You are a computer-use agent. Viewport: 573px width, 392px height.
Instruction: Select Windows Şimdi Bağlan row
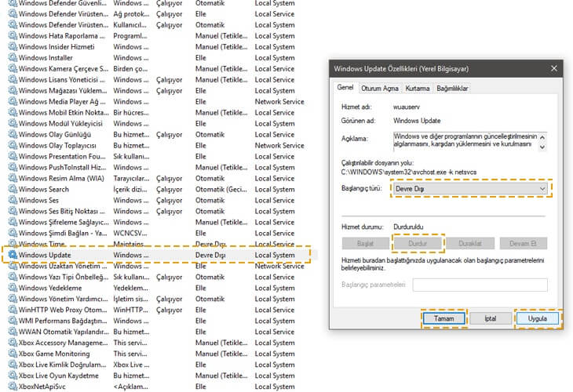tap(156, 233)
